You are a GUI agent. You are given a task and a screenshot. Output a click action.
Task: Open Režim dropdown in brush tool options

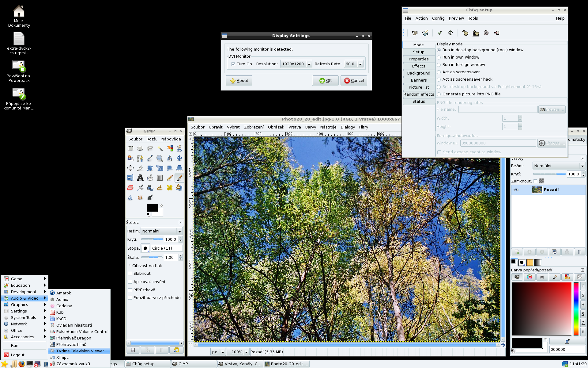click(x=162, y=231)
